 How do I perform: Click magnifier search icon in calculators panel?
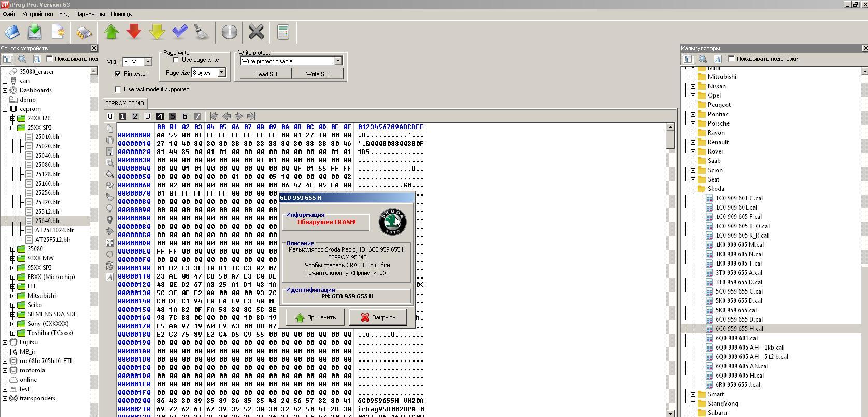[x=703, y=59]
